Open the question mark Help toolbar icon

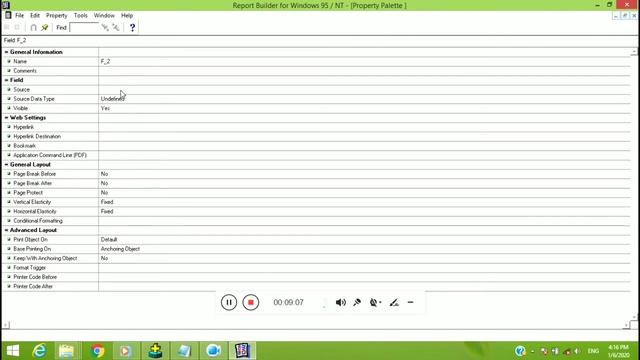[x=132, y=27]
